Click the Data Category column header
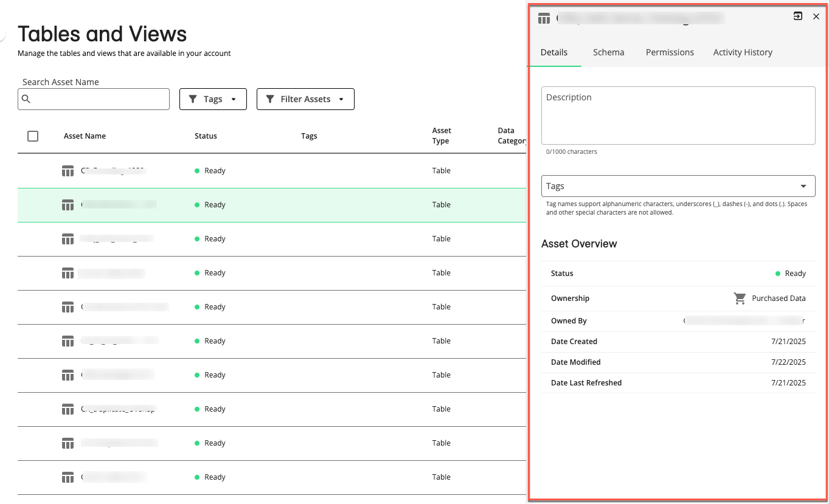The width and height of the screenshot is (829, 504). coord(512,136)
